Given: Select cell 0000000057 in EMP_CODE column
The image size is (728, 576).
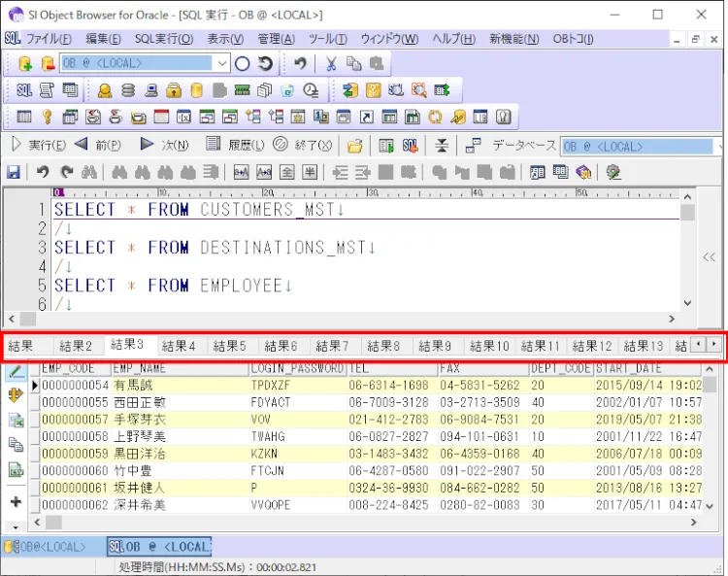Looking at the screenshot, I should 75,420.
